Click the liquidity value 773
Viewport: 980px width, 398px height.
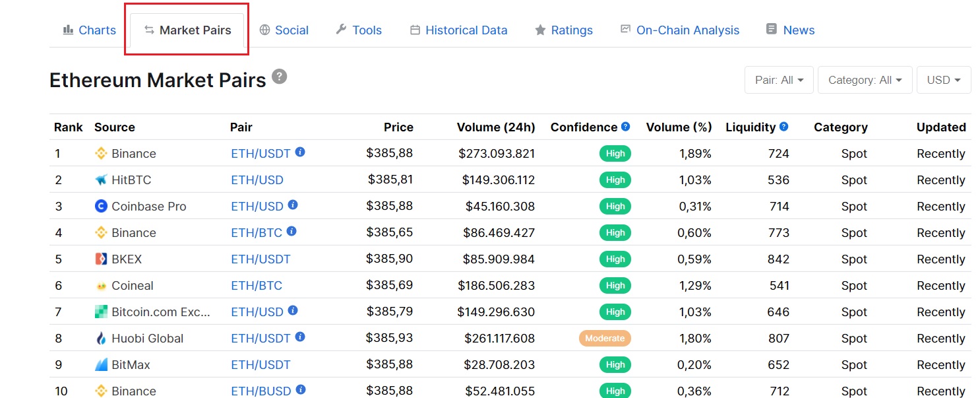778,233
